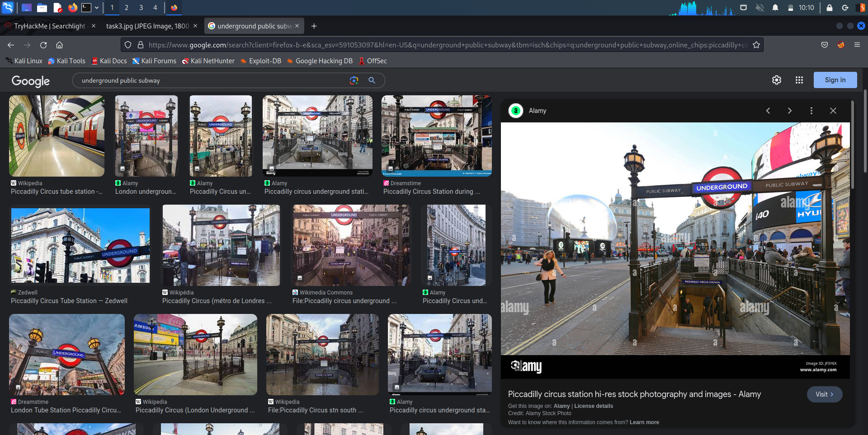Click the Sign in button
This screenshot has height=435, width=868.
[835, 80]
